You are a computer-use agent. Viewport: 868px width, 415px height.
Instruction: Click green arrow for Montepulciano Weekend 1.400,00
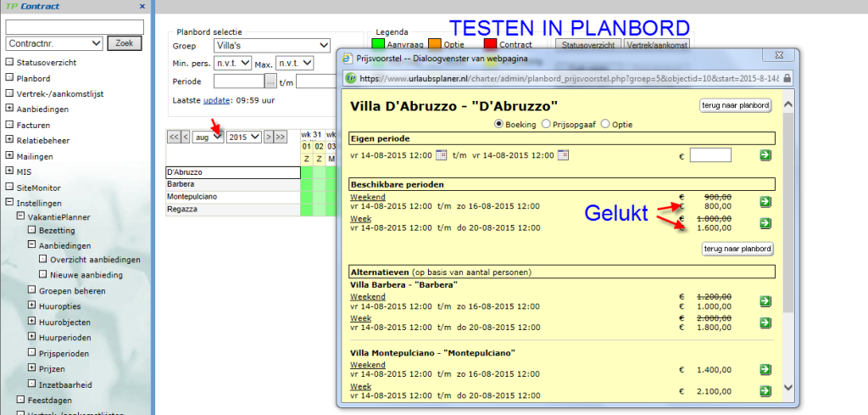pyautogui.click(x=765, y=369)
